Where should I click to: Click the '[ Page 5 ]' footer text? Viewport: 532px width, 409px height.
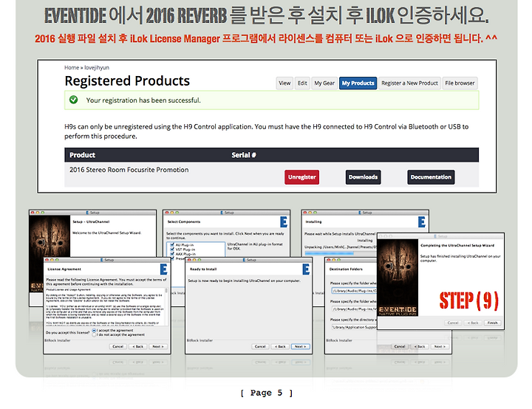pyautogui.click(x=266, y=393)
